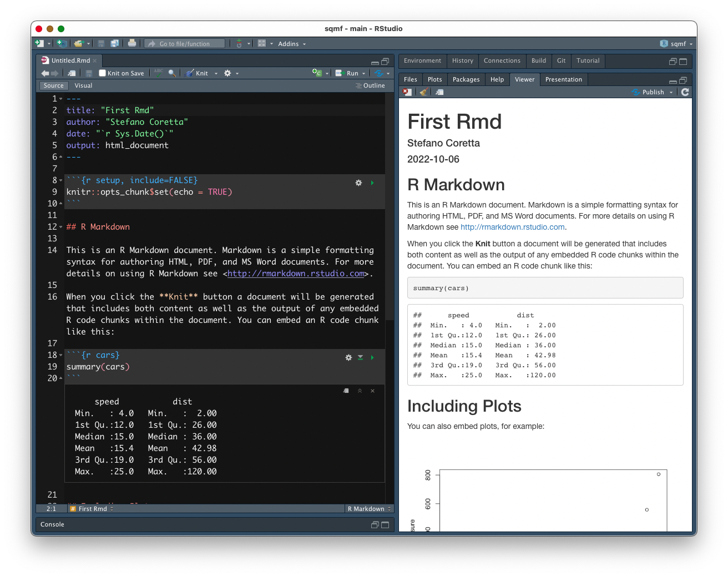
Task: Toggle the document Outline pane
Action: tap(370, 85)
